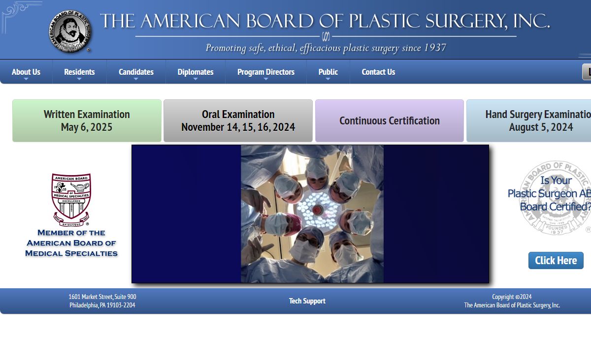Open the About Us menu
Viewport: 591px width, 364px height.
tap(26, 72)
